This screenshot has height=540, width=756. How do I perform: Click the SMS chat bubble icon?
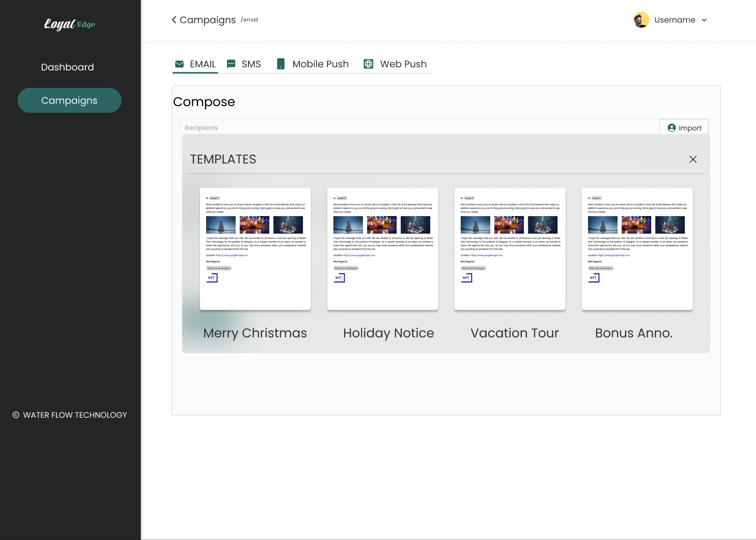point(231,64)
